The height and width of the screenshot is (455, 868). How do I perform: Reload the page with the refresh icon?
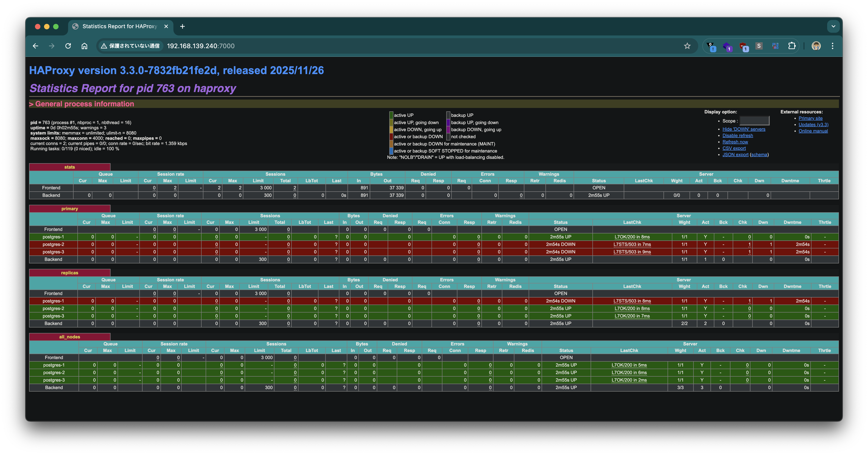tap(68, 46)
